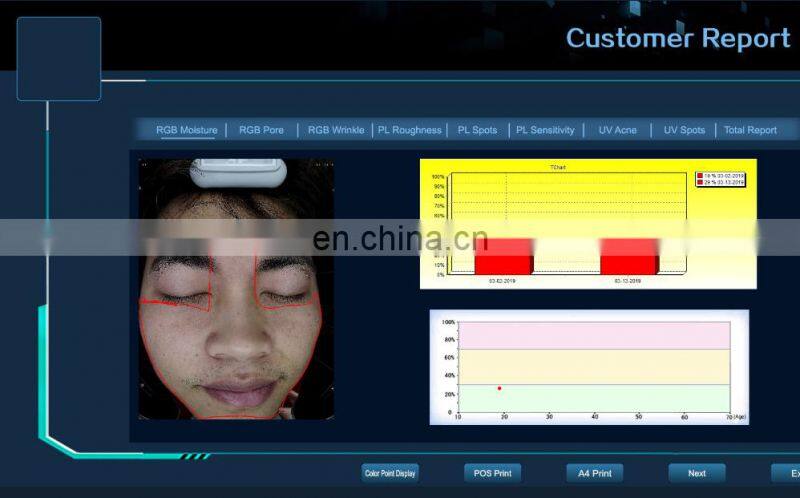
Task: Open the UV Spots tab
Action: (x=684, y=130)
